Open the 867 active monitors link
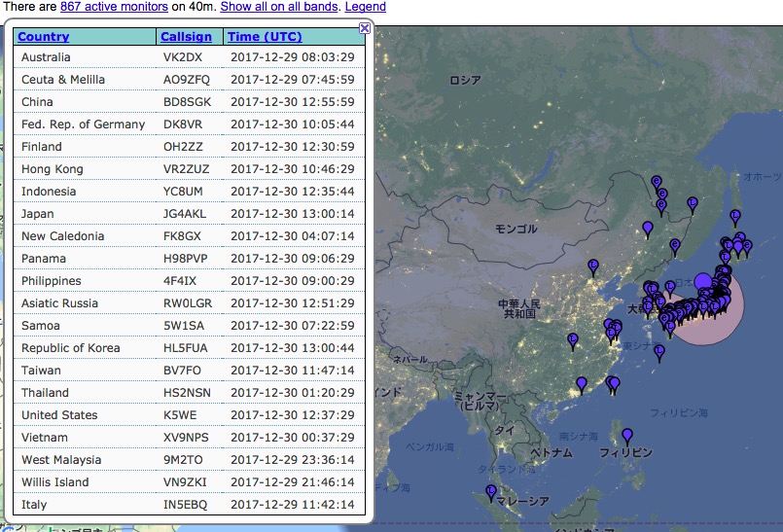Screen dimensions: 783x532 coord(114,7)
